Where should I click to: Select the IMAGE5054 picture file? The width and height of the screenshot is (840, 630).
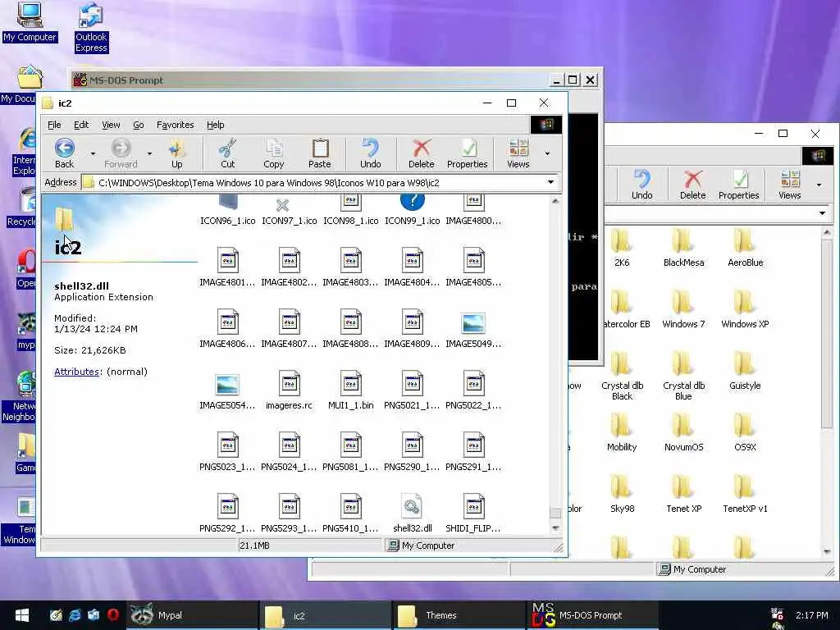[227, 384]
